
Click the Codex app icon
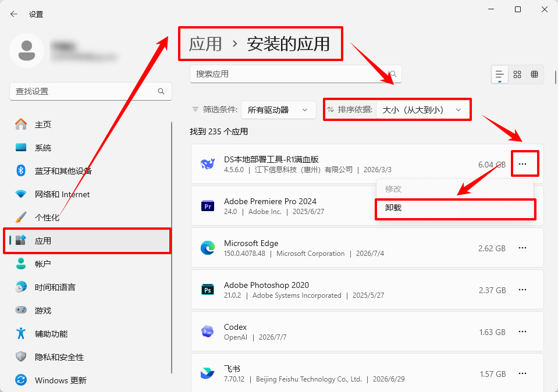(208, 332)
